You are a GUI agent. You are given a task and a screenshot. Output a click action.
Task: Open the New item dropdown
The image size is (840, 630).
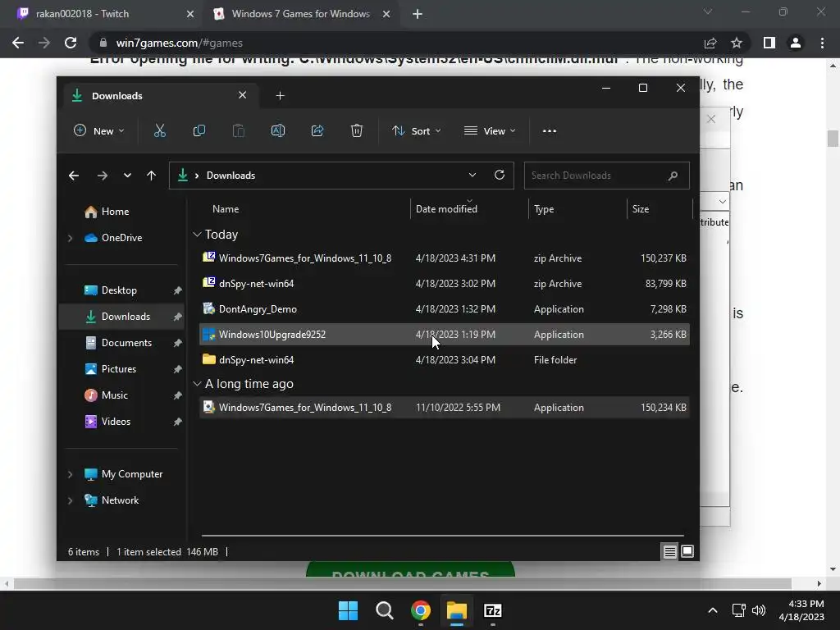[99, 130]
